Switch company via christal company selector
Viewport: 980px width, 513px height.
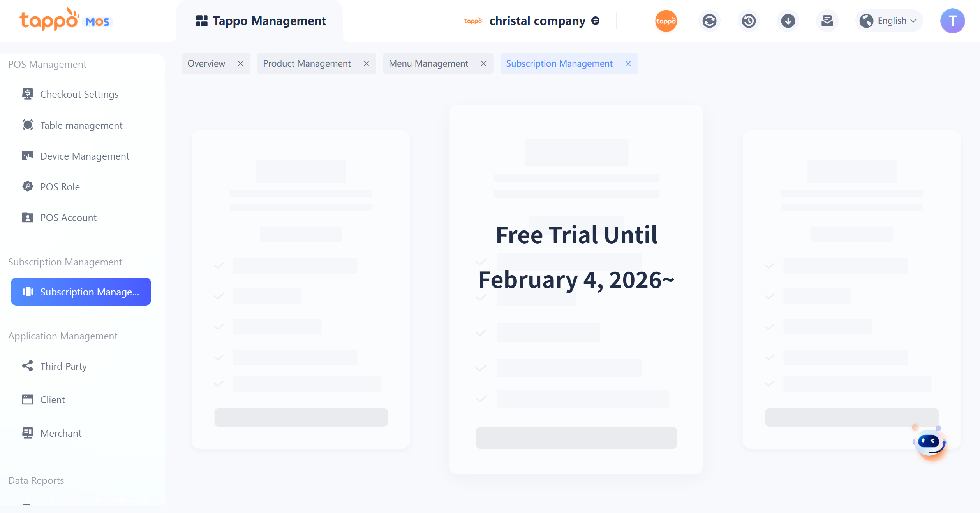coord(537,21)
